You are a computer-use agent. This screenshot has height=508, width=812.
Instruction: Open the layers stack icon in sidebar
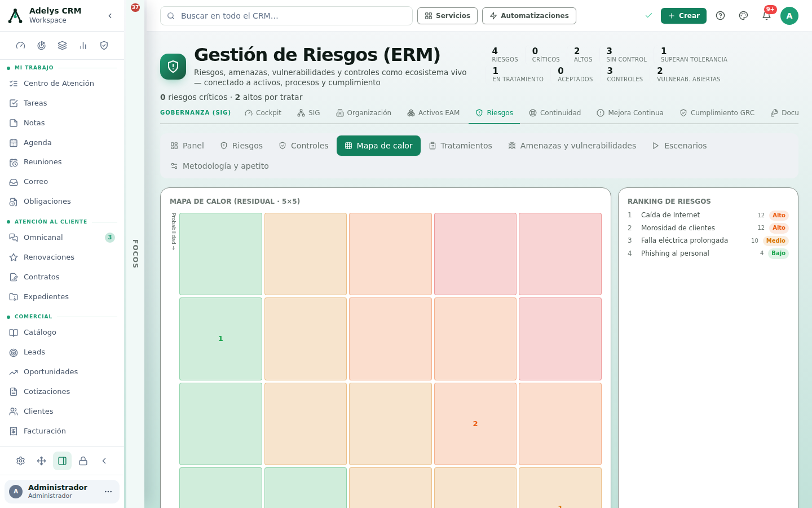[x=63, y=46]
